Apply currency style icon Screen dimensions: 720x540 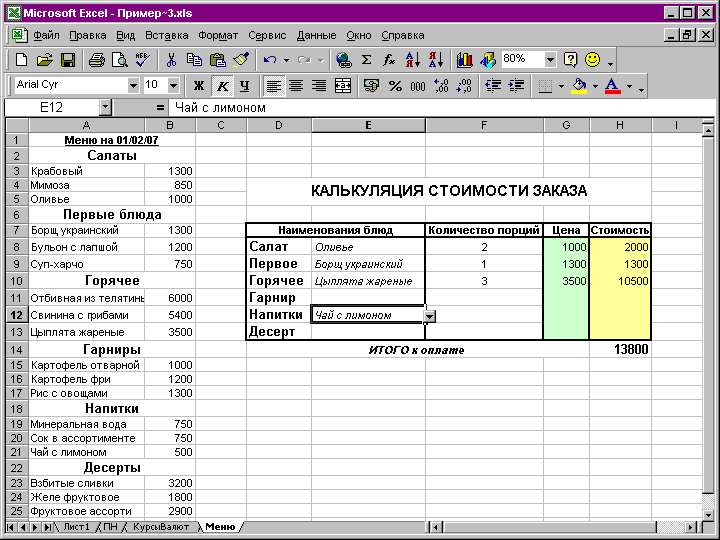(371, 85)
